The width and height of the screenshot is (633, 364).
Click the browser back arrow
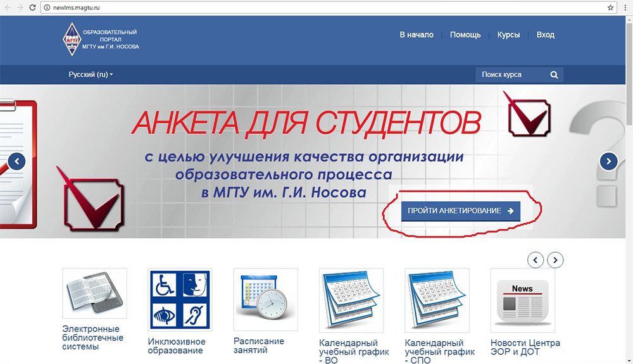[x=8, y=7]
